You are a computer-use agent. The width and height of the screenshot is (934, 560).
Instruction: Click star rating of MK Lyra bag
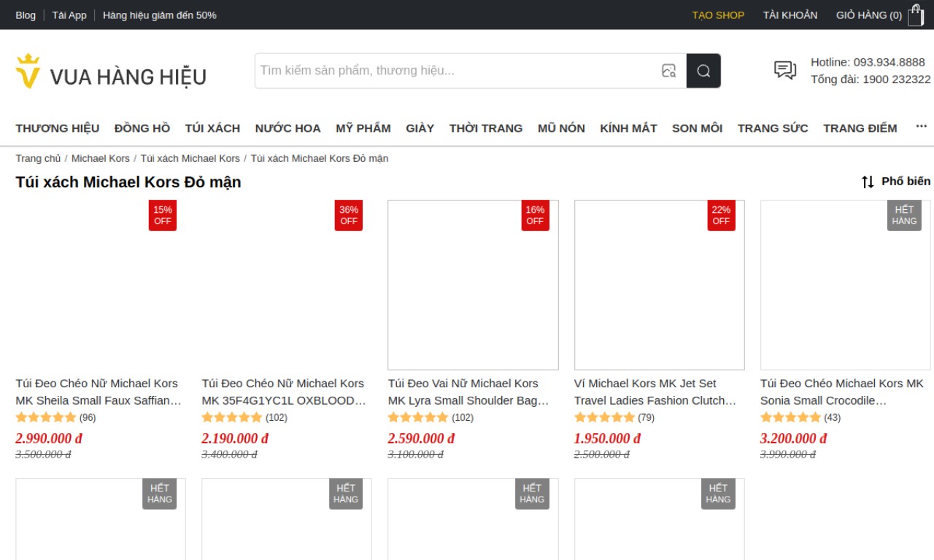pos(418,418)
